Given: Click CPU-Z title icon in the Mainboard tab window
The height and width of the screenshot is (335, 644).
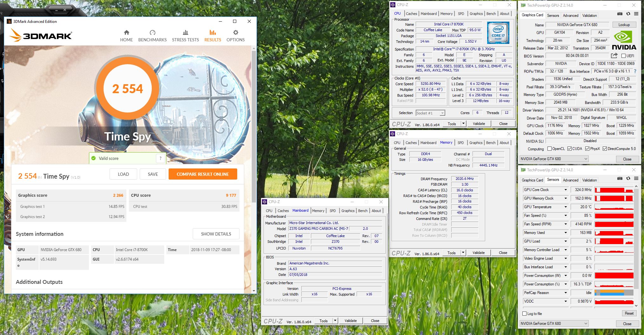Looking at the screenshot, I should [265, 202].
